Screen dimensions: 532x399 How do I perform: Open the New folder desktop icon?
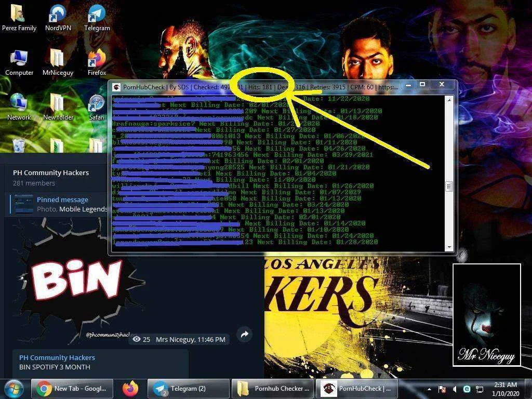pos(58,107)
